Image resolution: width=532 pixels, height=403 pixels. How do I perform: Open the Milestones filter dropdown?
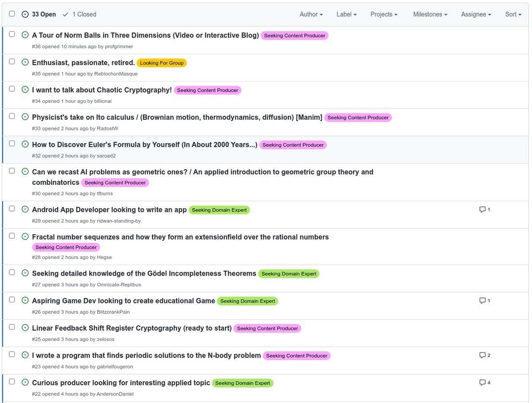click(430, 14)
